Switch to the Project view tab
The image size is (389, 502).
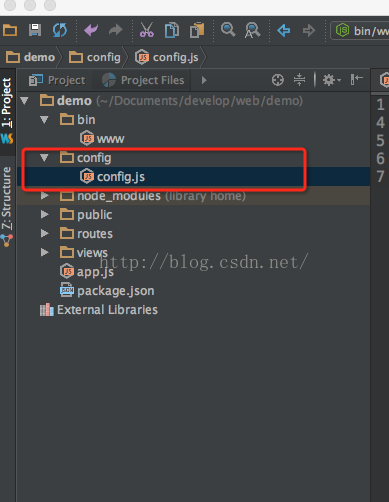coord(57,80)
